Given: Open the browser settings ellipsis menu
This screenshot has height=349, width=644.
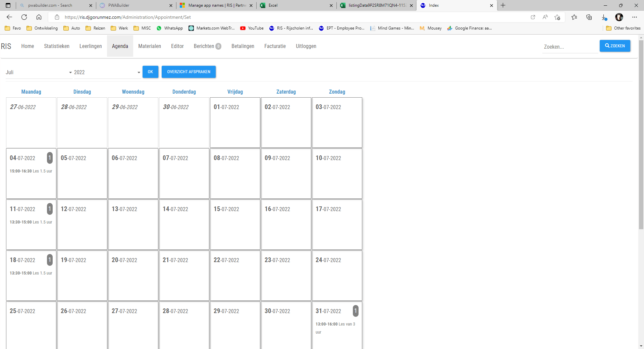Looking at the screenshot, I should pos(635,17).
